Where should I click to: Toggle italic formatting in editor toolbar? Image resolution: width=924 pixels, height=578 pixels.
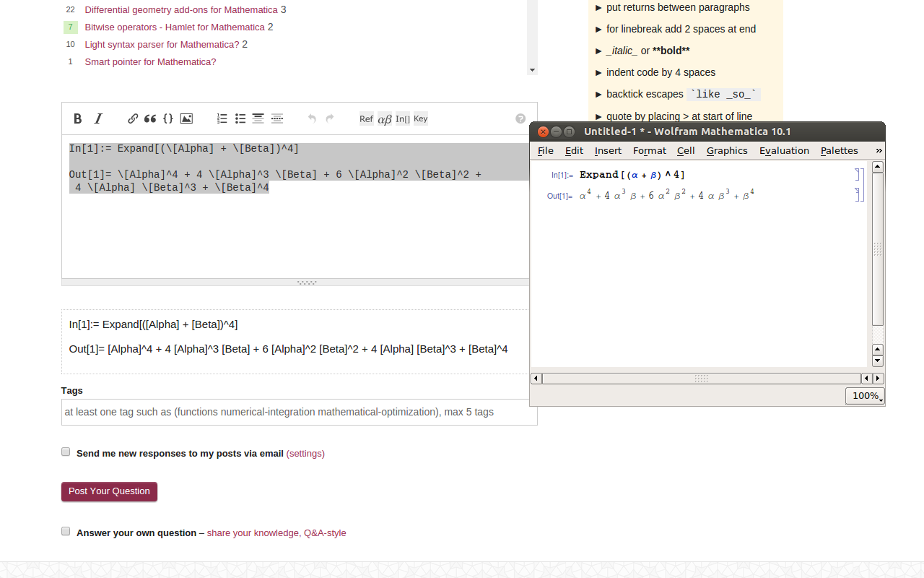(99, 118)
